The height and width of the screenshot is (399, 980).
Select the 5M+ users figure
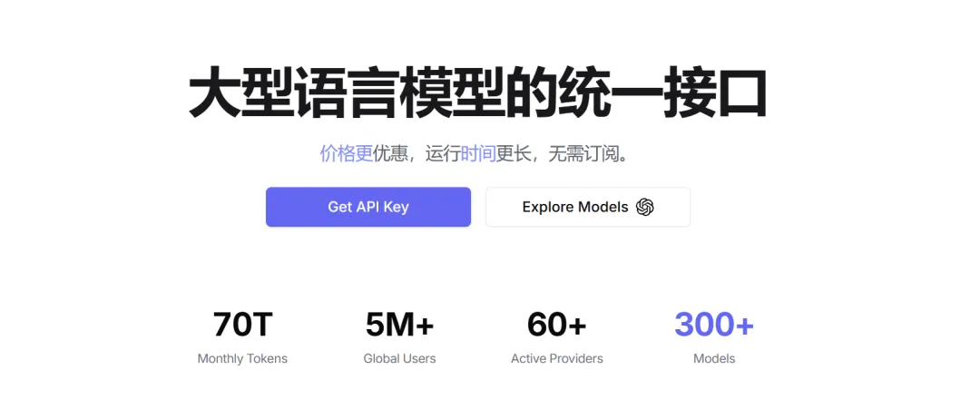pyautogui.click(x=399, y=324)
